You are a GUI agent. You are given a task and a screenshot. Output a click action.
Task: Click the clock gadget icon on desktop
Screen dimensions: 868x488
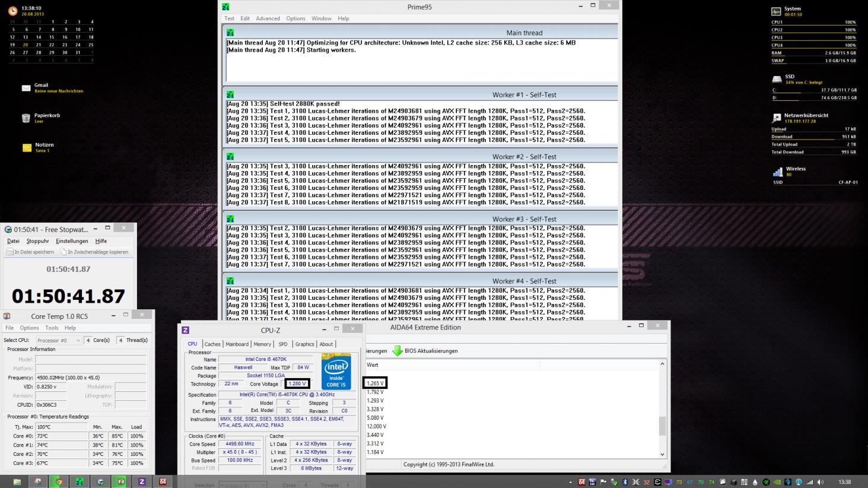click(13, 11)
